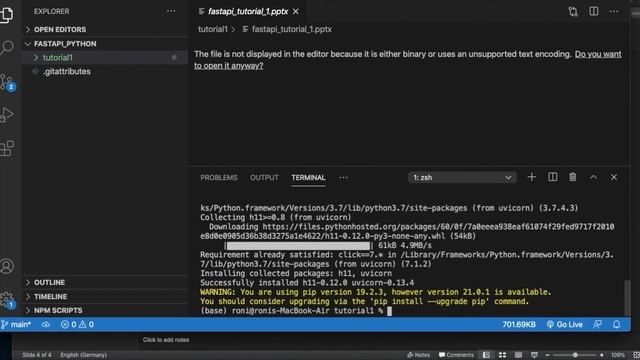Create a new terminal with plus icon

click(x=531, y=177)
